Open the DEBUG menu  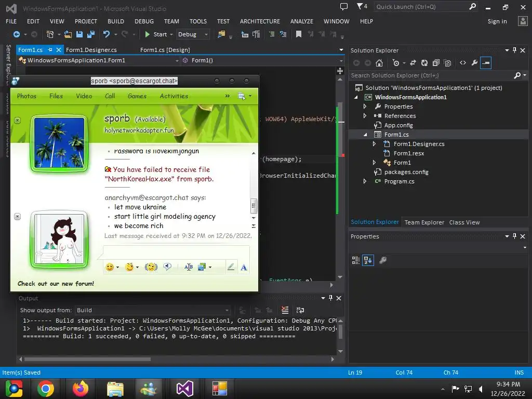tap(144, 21)
